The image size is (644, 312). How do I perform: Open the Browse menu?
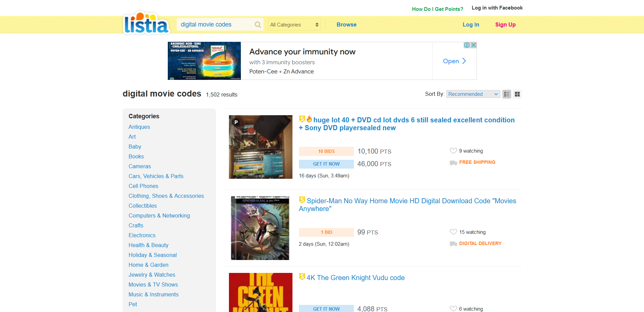[x=346, y=24]
